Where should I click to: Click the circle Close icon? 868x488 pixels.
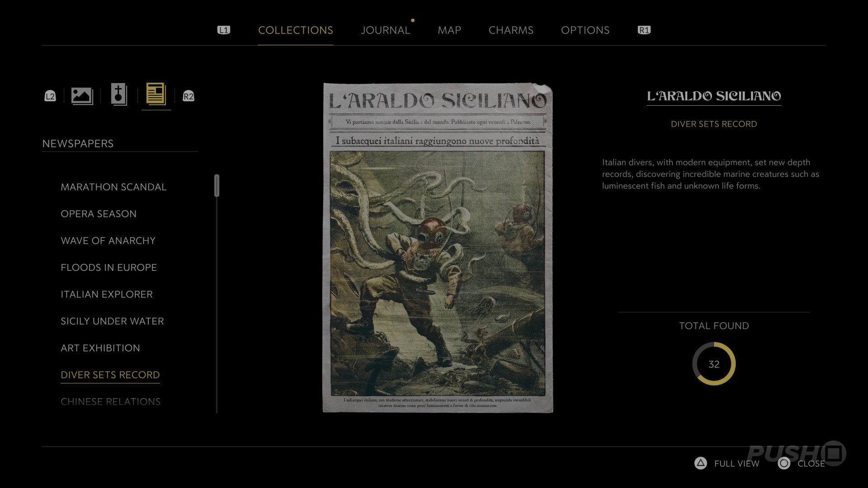point(784,463)
